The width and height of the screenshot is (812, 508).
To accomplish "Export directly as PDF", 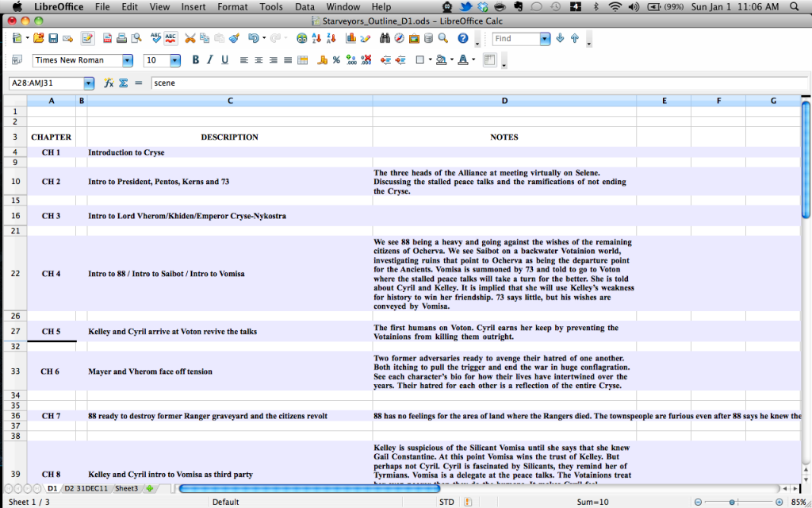I will (107, 38).
